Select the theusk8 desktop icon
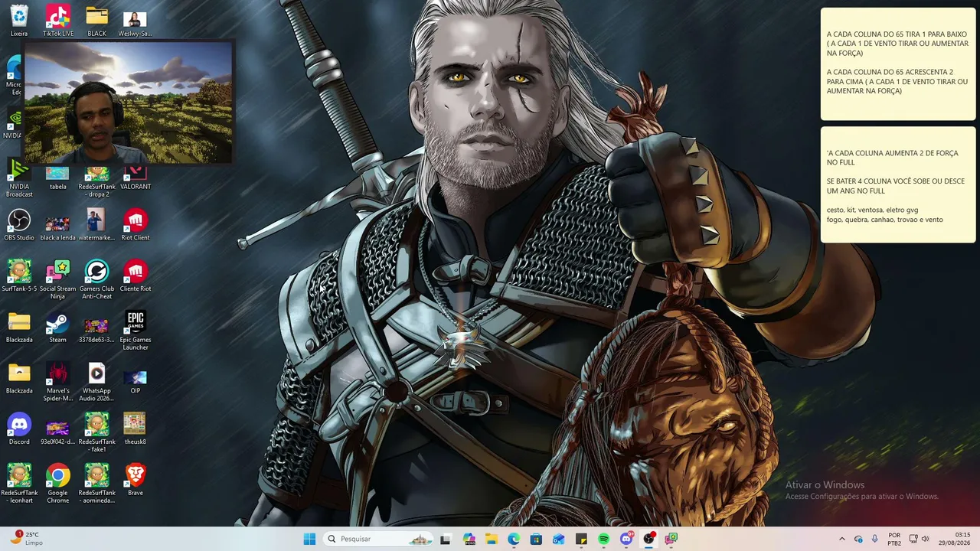 coord(135,429)
